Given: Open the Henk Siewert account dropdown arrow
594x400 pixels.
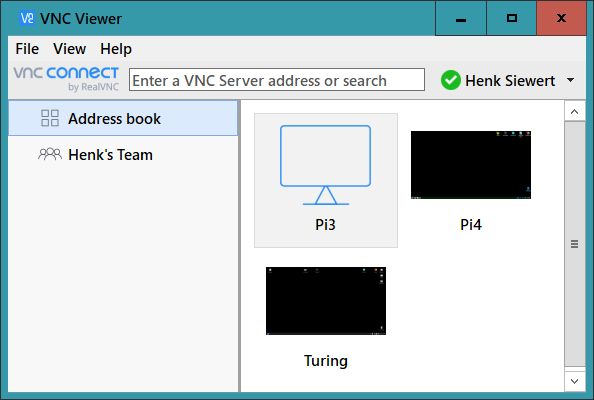Looking at the screenshot, I should click(x=571, y=80).
